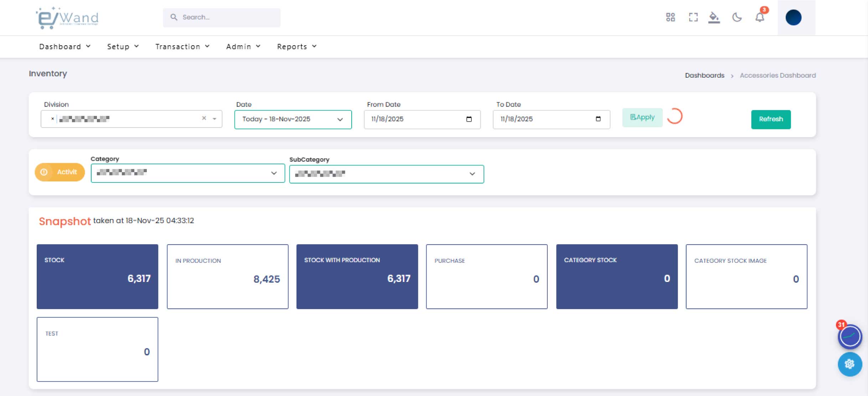Enable dark mode with the moon icon
The height and width of the screenshot is (396, 868).
coord(737,17)
